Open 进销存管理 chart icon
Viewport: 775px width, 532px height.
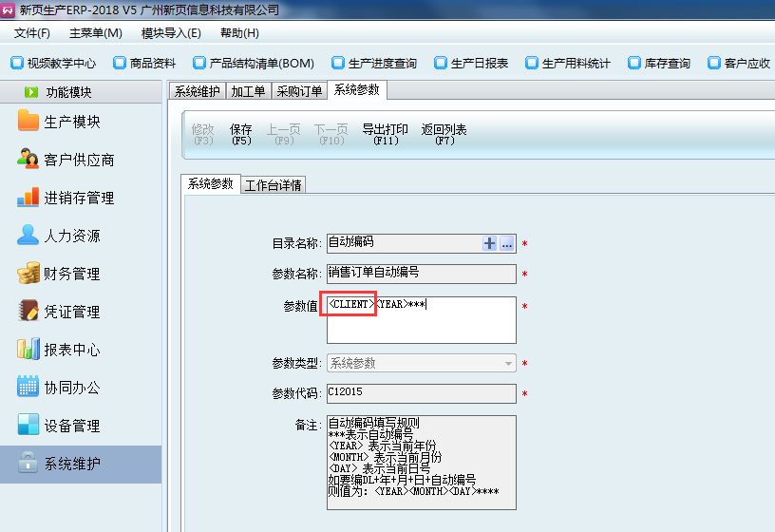coord(28,198)
